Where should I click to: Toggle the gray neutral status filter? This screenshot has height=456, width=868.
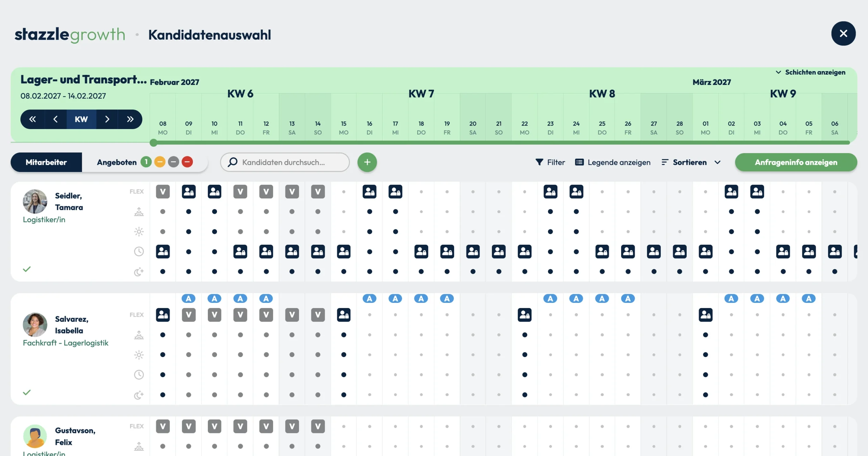(x=173, y=162)
